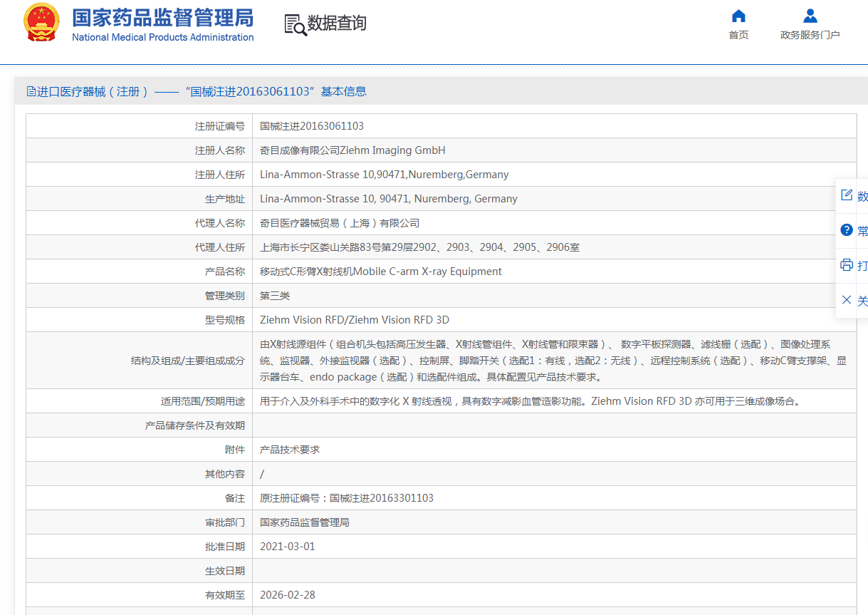
Task: Click 产品储存条件及有效期 label
Action: tap(195, 425)
